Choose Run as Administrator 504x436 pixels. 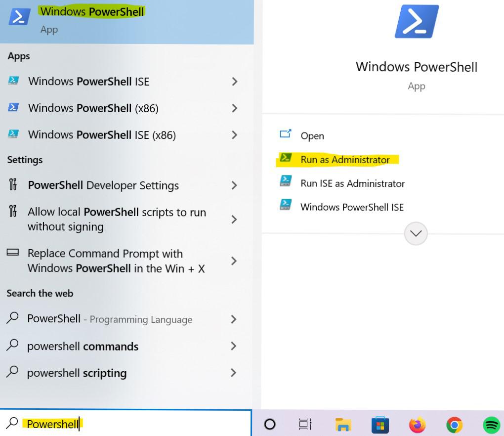point(345,160)
